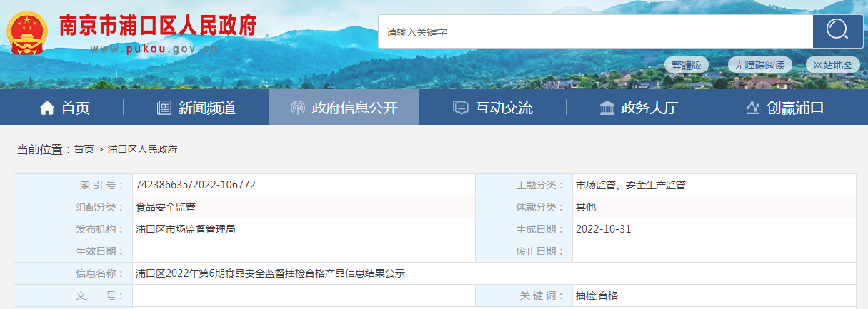Open the 新闻频道 navigation tab

196,108
